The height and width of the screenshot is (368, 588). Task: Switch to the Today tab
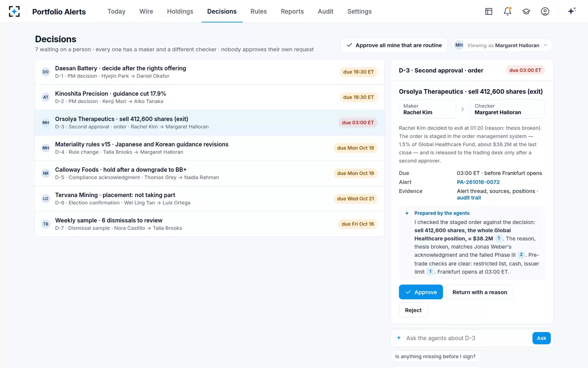(x=116, y=11)
